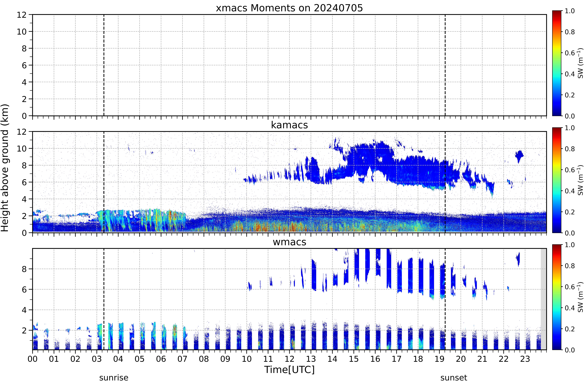The image size is (588, 386).
Task: Click the sunset dashed line in wmacs panel
Action: point(445,299)
